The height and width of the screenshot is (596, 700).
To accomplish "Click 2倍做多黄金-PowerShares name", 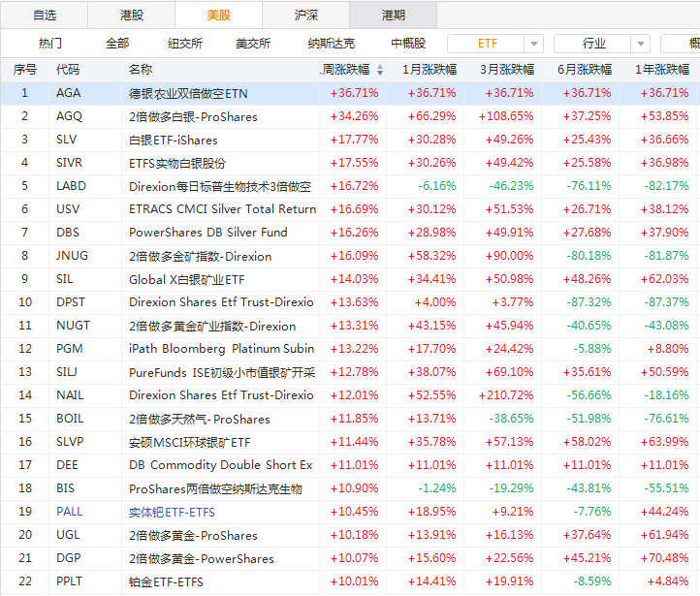I will [202, 558].
